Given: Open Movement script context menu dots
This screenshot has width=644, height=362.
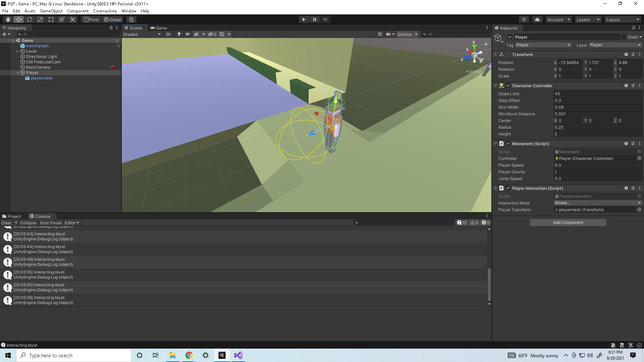Looking at the screenshot, I should [640, 143].
